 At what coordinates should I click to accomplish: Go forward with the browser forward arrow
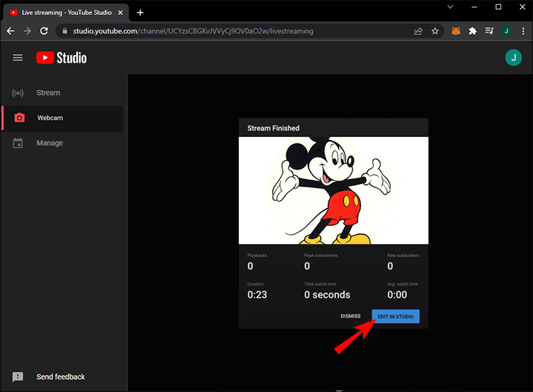click(27, 31)
